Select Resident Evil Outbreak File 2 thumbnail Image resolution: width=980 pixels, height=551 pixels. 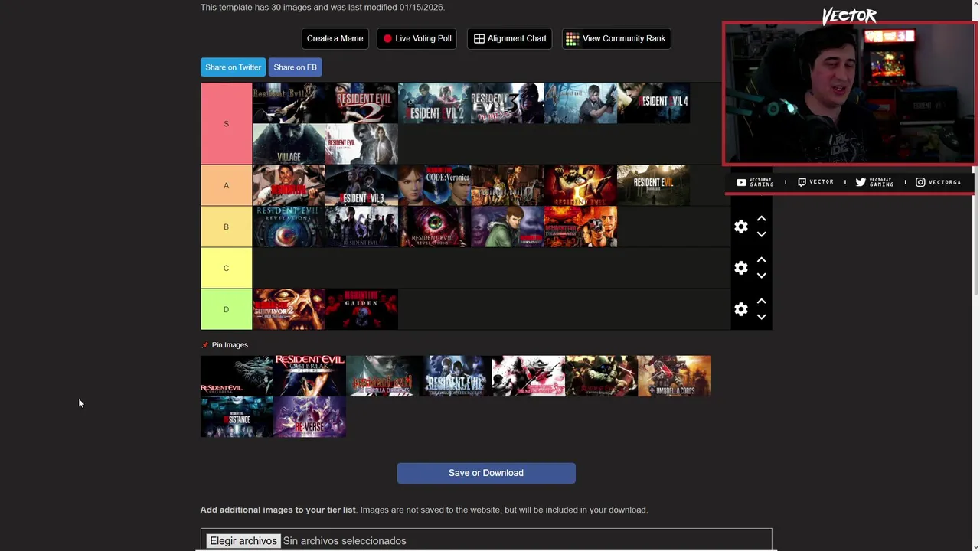point(309,376)
